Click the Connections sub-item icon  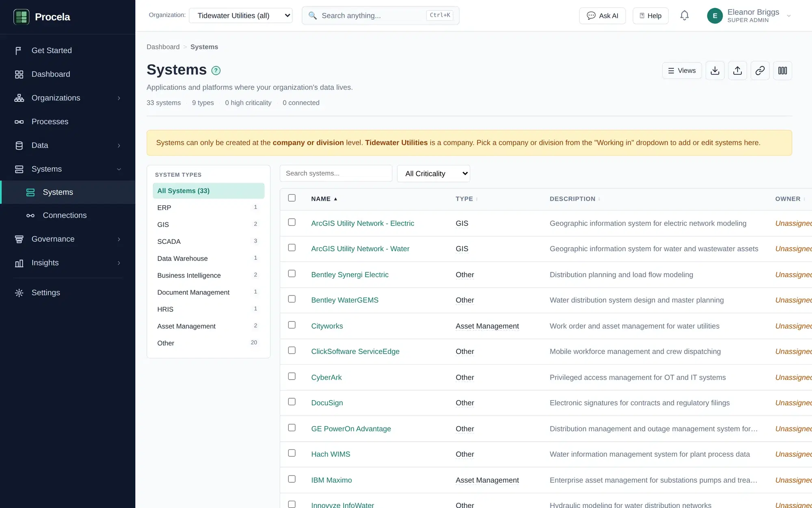pos(30,215)
